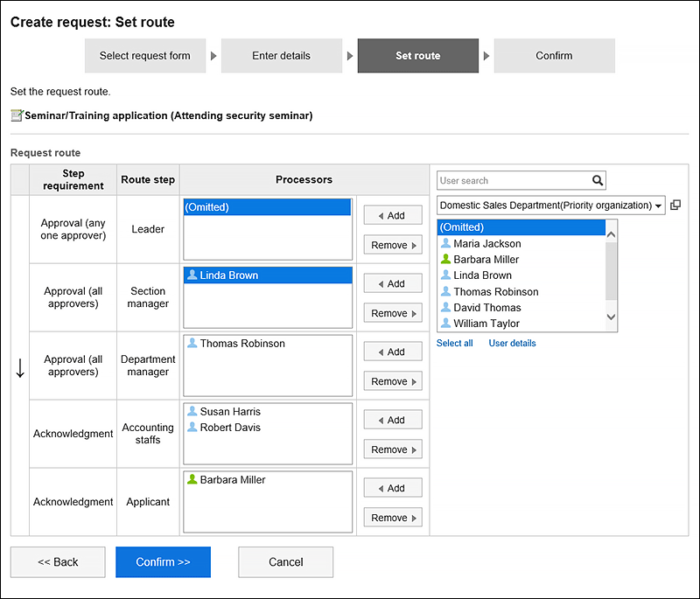Open the organization selection popup icon
Viewport: 700px width, 599px height.
tap(675, 205)
